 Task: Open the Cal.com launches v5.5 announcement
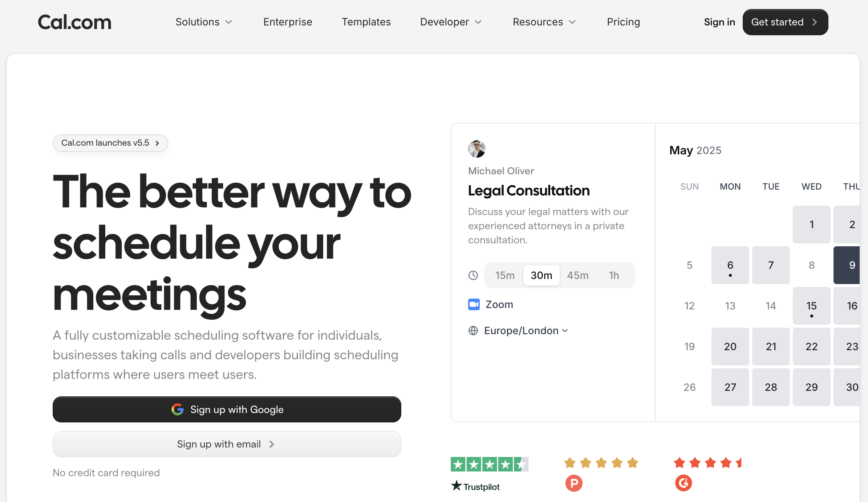tap(110, 143)
